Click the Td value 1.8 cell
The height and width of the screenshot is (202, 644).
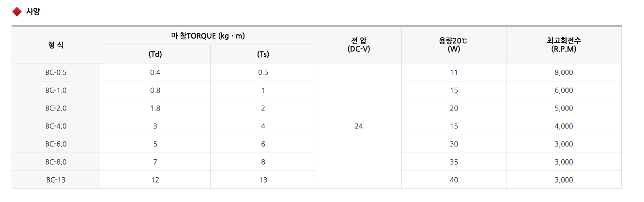[155, 108]
